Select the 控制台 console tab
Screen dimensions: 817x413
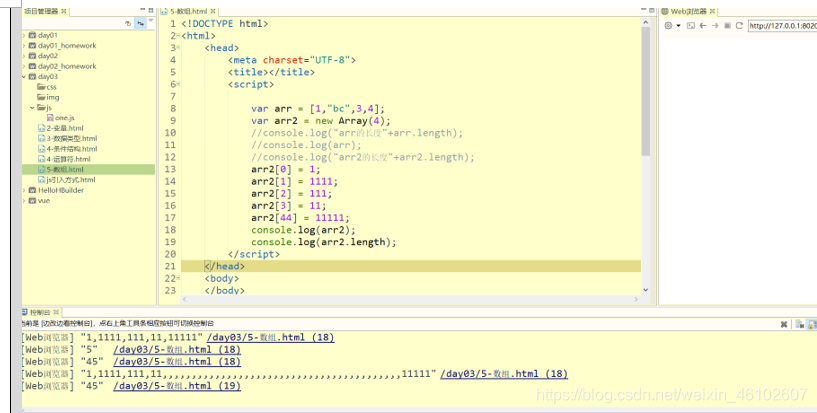tap(40, 312)
